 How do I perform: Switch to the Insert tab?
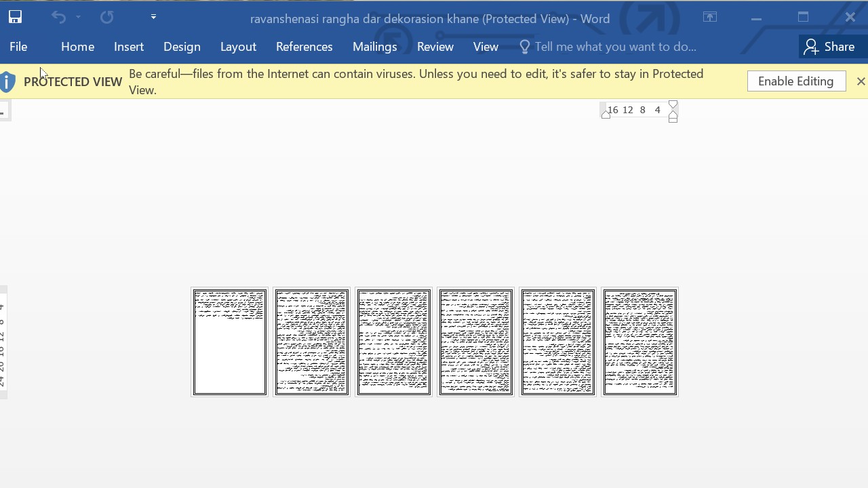coord(129,47)
